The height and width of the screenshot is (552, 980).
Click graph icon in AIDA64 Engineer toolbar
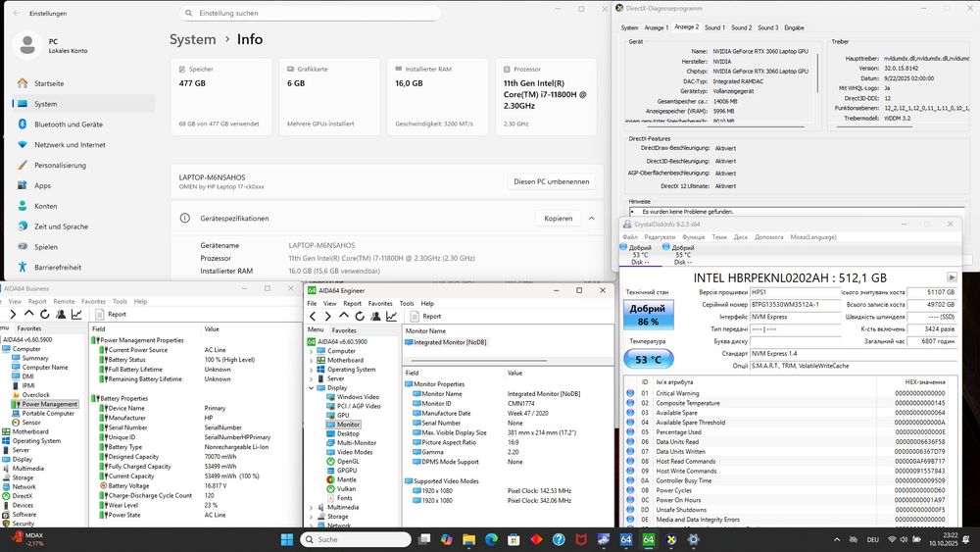coord(391,317)
